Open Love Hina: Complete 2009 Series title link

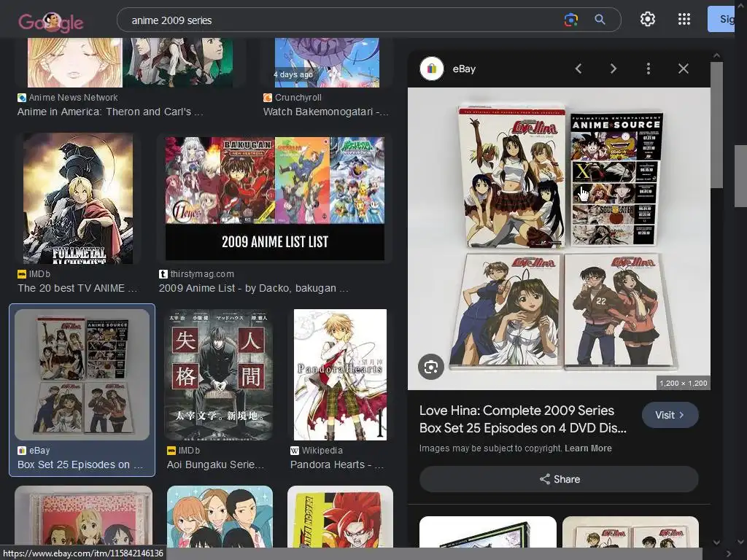point(522,419)
